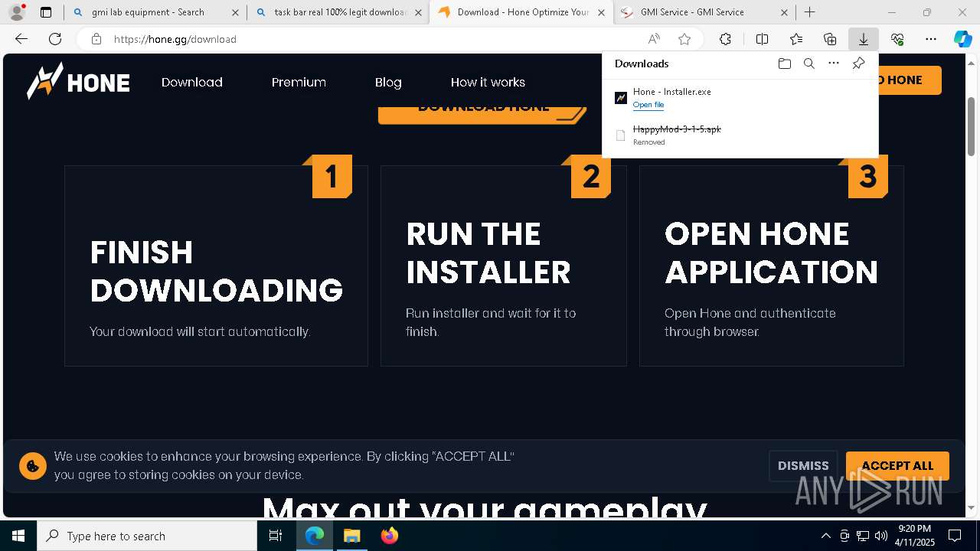This screenshot has height=551, width=980.
Task: Click the page vertical scrollbar thumb
Action: [x=971, y=127]
